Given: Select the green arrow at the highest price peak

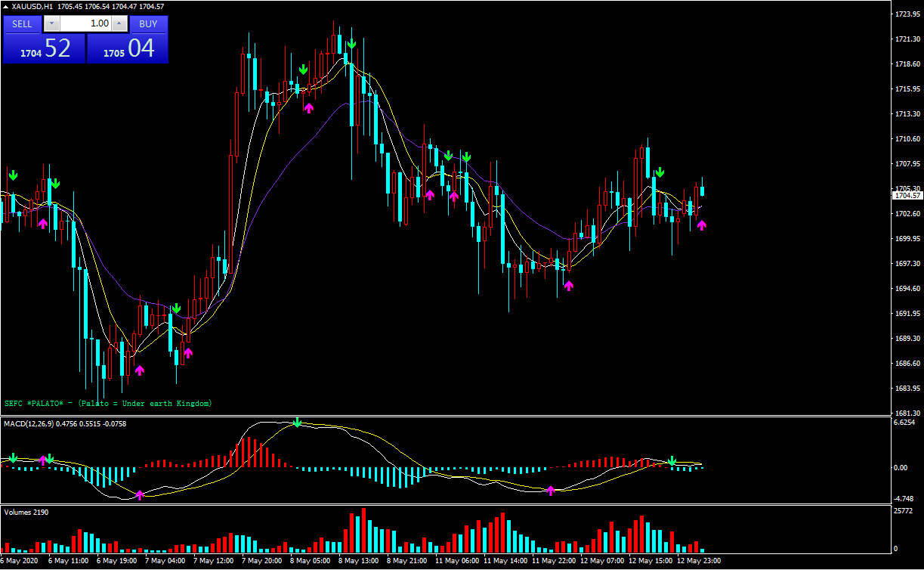Looking at the screenshot, I should pos(351,43).
